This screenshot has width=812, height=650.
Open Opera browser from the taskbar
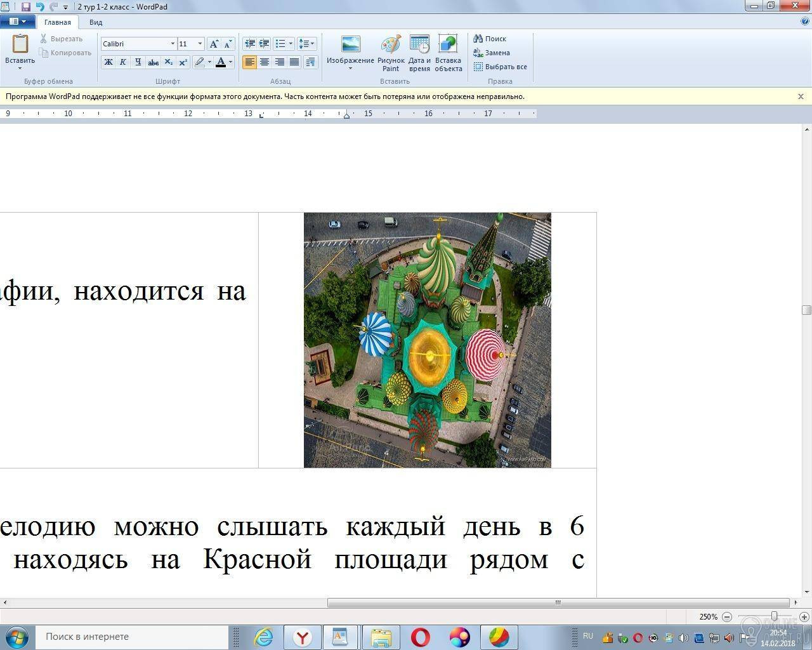click(x=420, y=637)
